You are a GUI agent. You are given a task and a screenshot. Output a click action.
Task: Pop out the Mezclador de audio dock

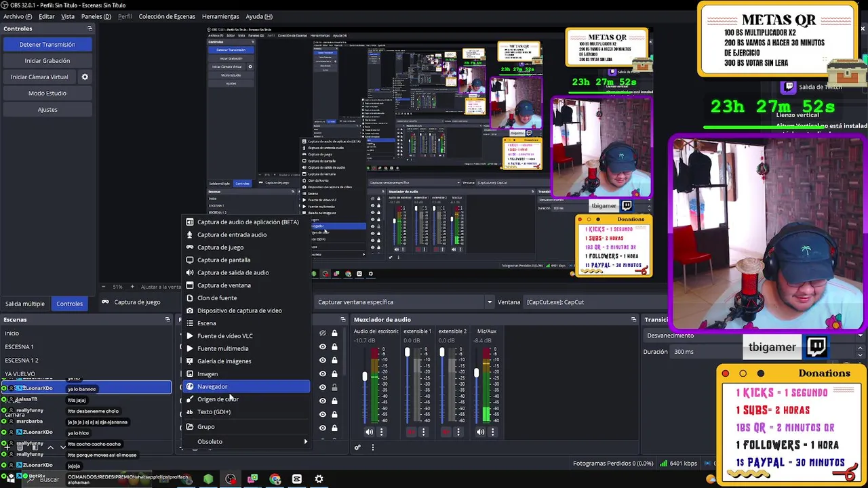coord(633,319)
